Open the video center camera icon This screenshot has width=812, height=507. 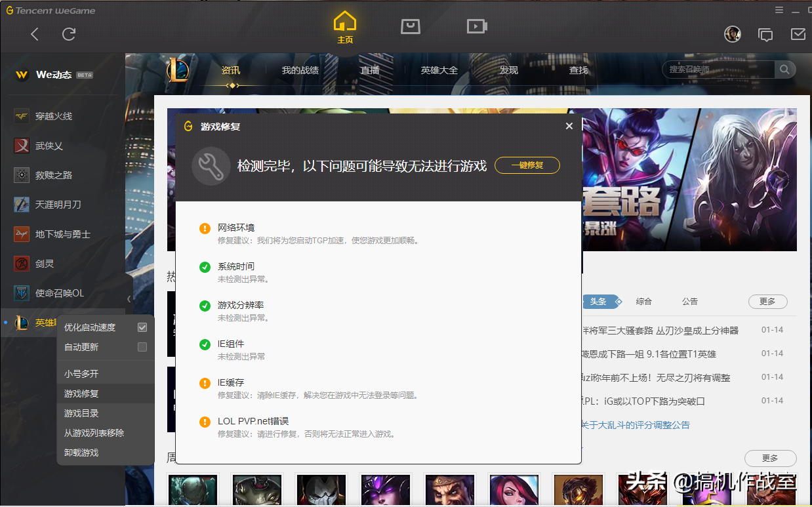point(477,26)
